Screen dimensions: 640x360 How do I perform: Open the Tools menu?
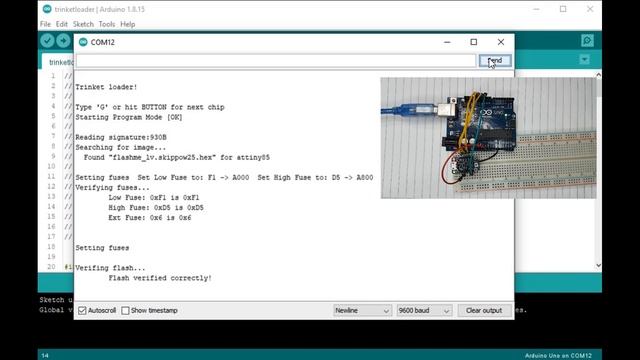107,24
